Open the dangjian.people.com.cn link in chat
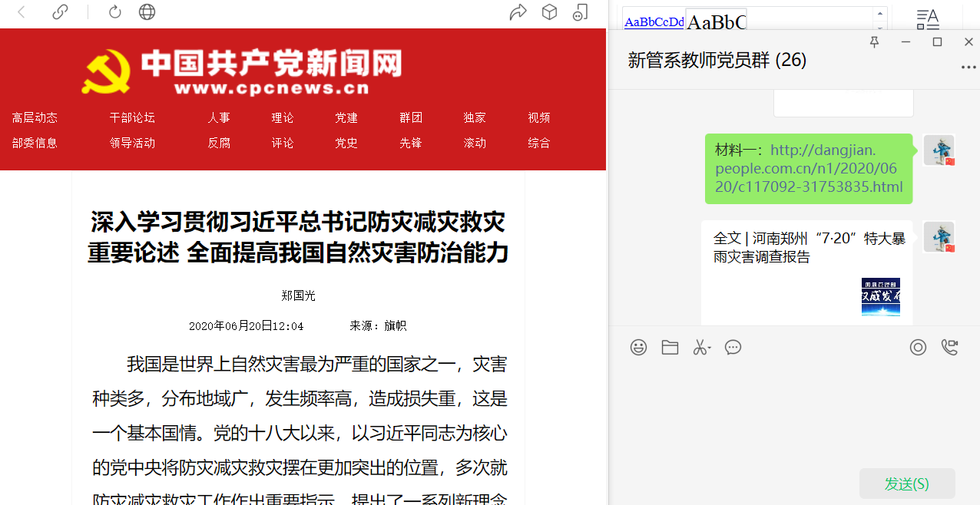The width and height of the screenshot is (980, 505). click(x=809, y=169)
